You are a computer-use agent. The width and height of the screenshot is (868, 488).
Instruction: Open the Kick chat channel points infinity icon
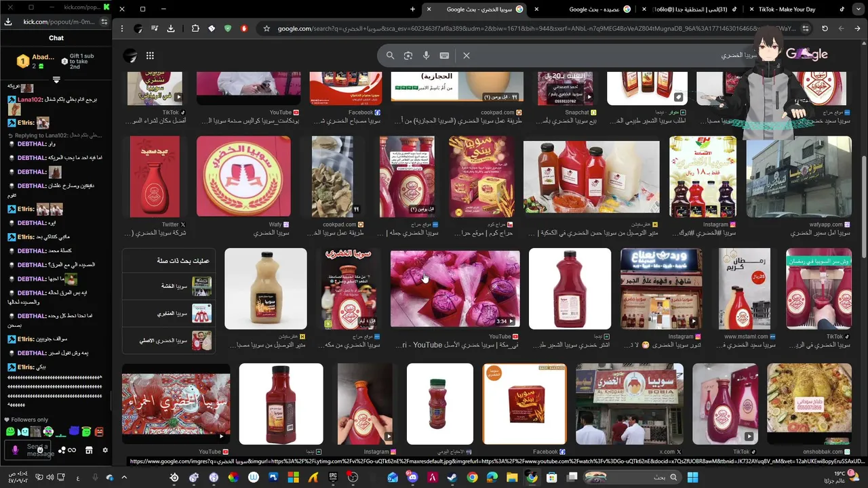click(72, 450)
